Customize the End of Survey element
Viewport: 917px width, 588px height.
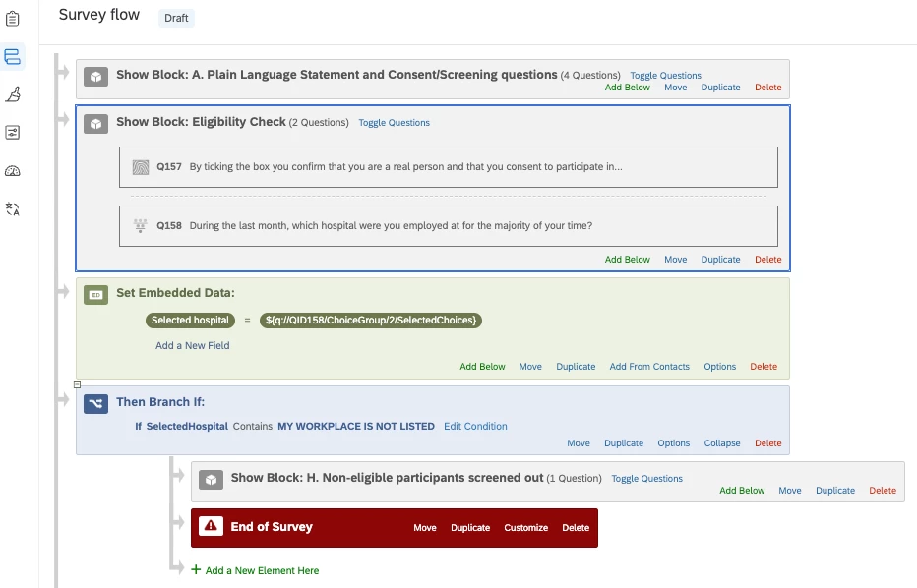click(526, 528)
